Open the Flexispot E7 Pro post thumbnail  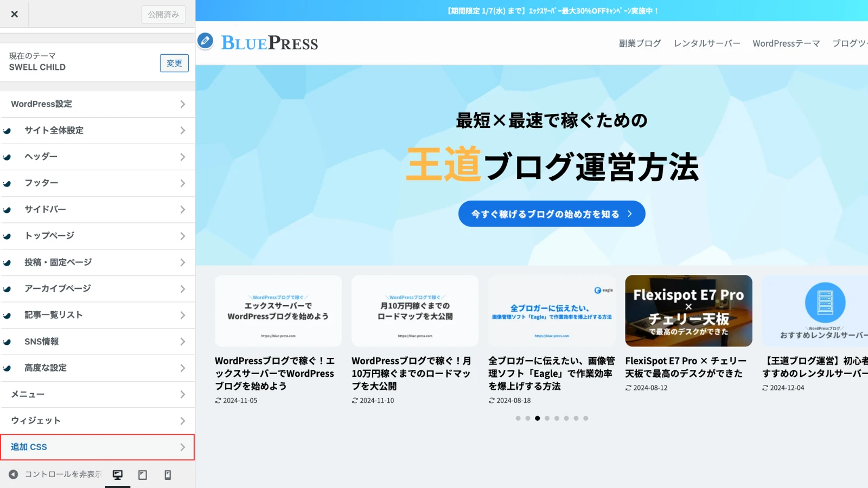[688, 311]
